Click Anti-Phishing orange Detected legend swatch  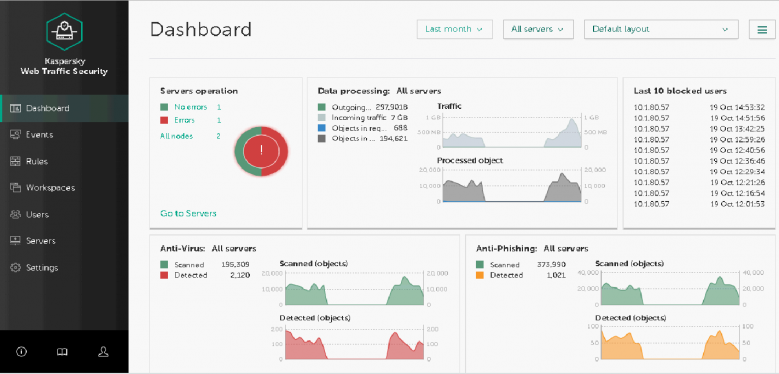pyautogui.click(x=480, y=275)
